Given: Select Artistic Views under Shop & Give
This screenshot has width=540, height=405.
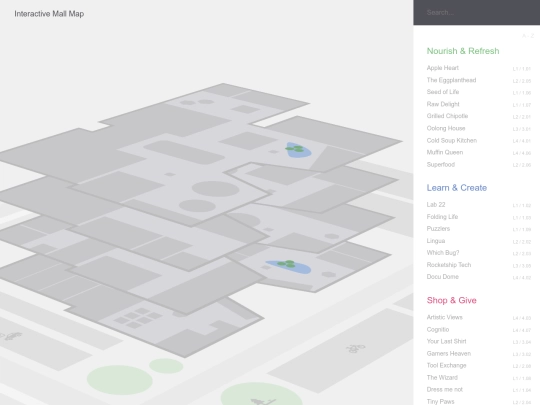Looking at the screenshot, I should click(x=479, y=317).
